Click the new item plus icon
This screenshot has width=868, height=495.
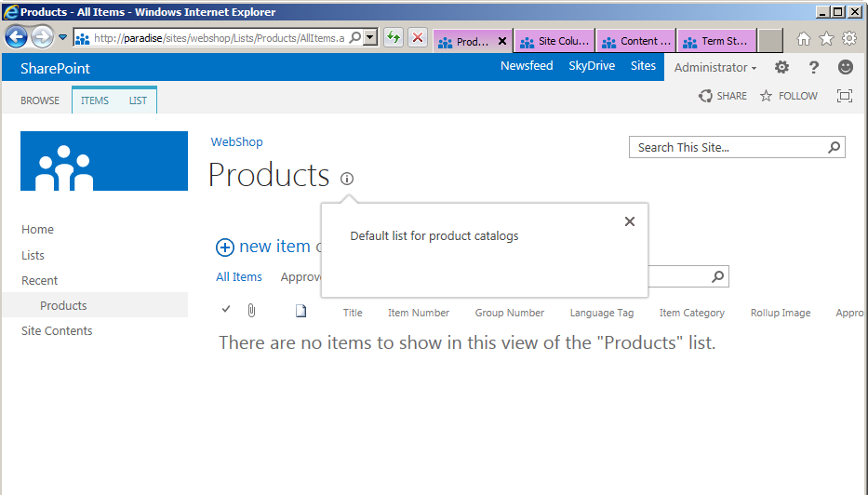pos(225,247)
